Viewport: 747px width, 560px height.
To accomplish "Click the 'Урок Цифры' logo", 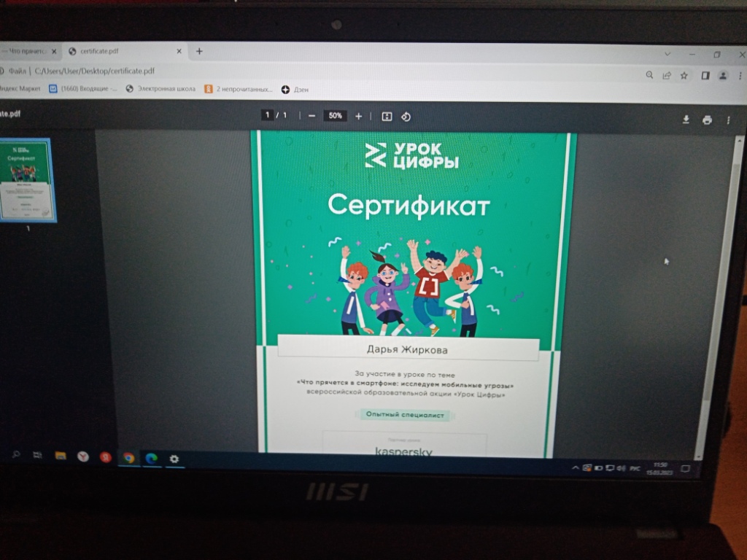I will pyautogui.click(x=411, y=155).
